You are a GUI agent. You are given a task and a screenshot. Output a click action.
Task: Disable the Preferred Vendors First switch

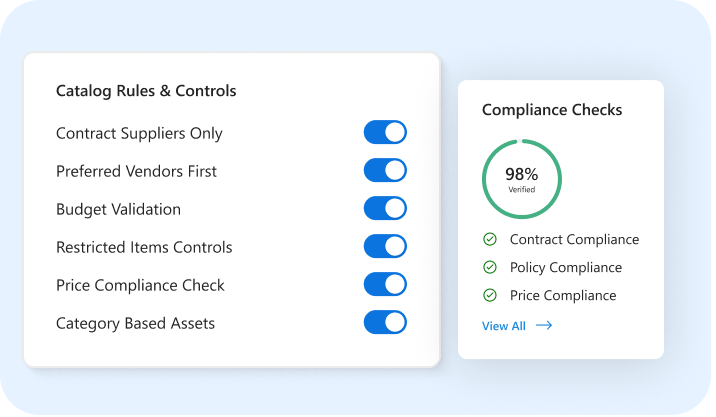pos(385,170)
